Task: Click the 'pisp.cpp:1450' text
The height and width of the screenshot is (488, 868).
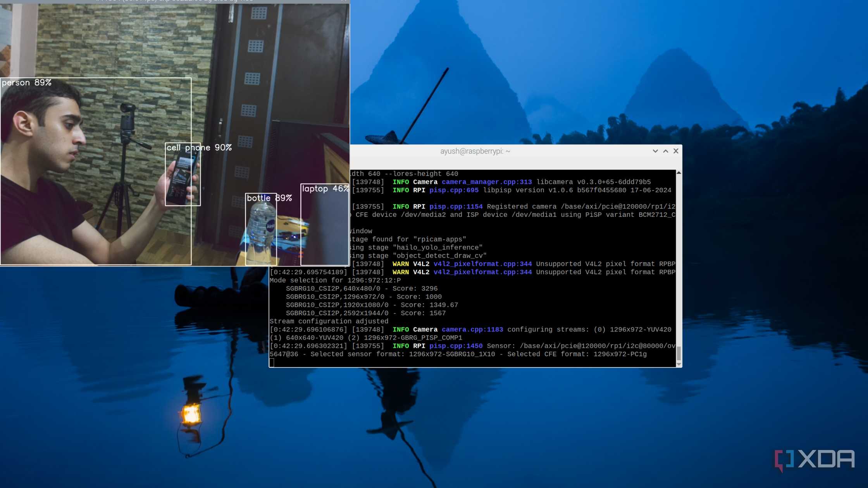Action: point(456,346)
